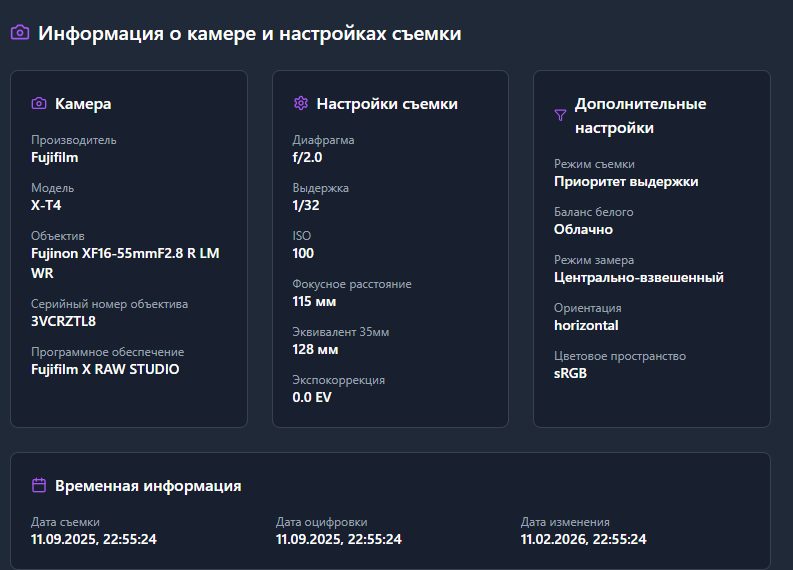Click the 0.0 EV exposure compensation value

311,397
